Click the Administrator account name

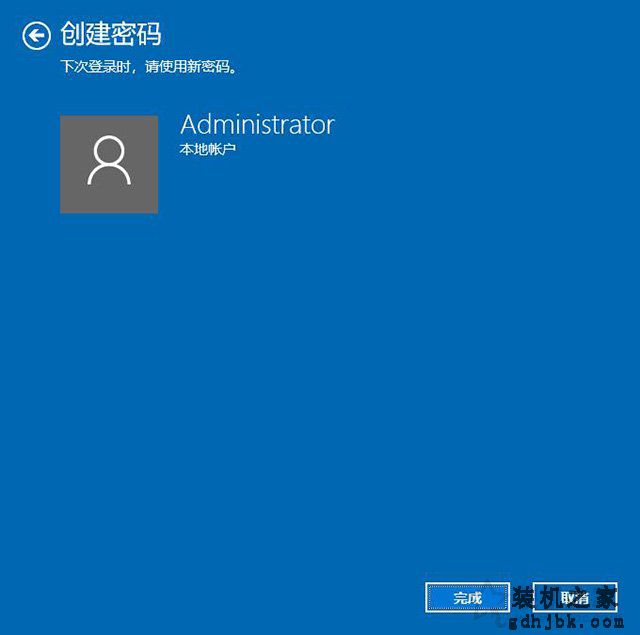coord(258,124)
